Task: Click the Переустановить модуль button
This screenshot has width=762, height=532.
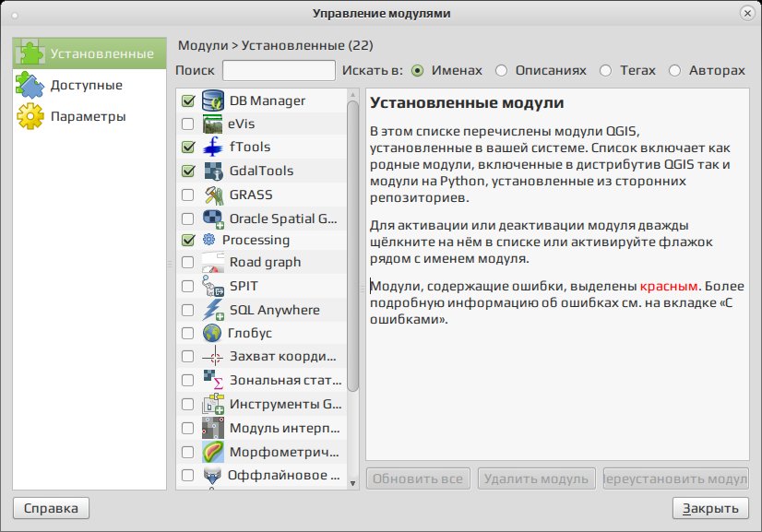Action: (x=676, y=479)
